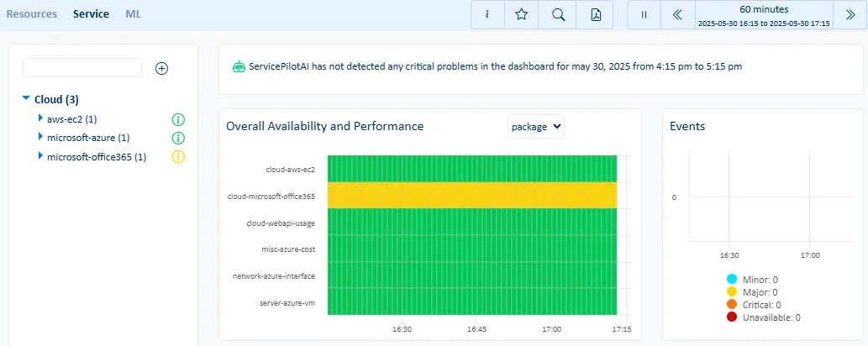Click the 16:30 label on the Events chart
Image resolution: width=868 pixels, height=346 pixels.
coord(729,256)
